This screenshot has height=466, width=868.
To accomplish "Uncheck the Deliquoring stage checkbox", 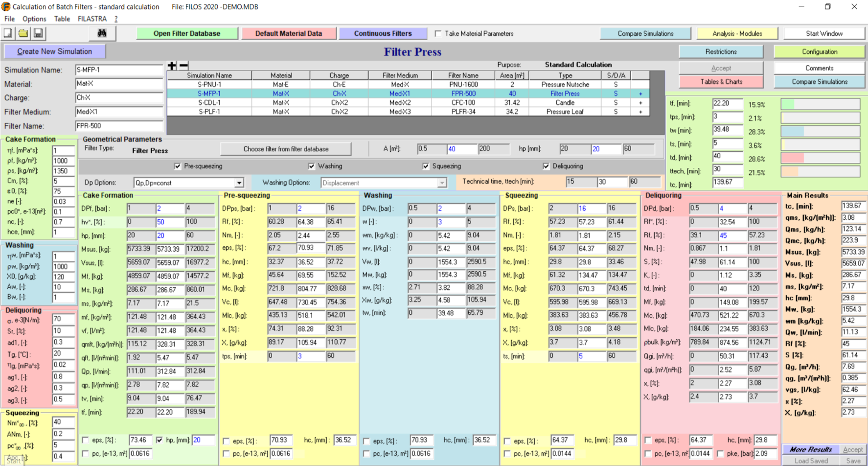I will click(x=546, y=166).
